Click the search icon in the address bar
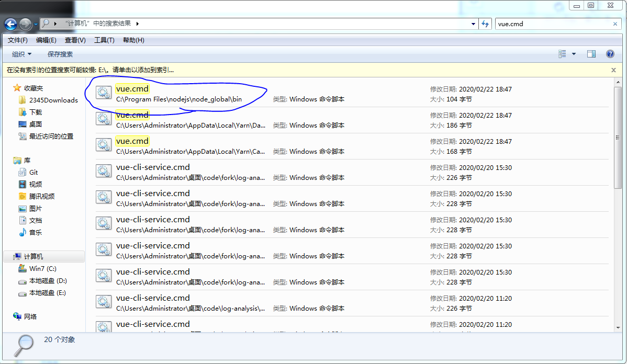The width and height of the screenshot is (627, 364). click(x=46, y=24)
